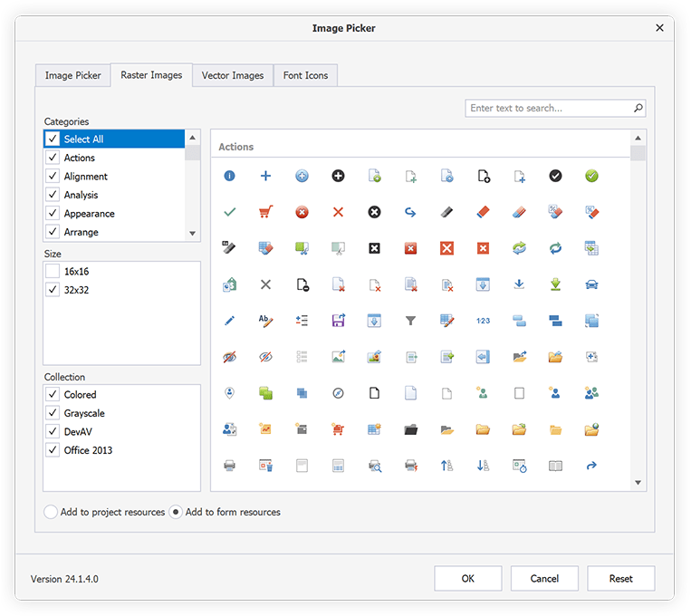Select the large orange-red X square icon
Screen dimensions: 691x616
pos(446,248)
